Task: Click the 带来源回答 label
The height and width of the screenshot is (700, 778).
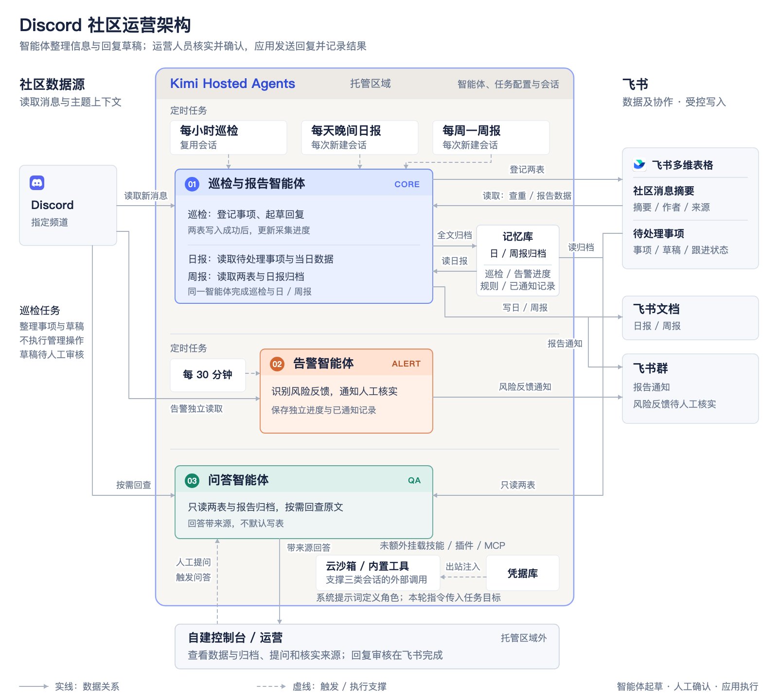Action: click(309, 547)
